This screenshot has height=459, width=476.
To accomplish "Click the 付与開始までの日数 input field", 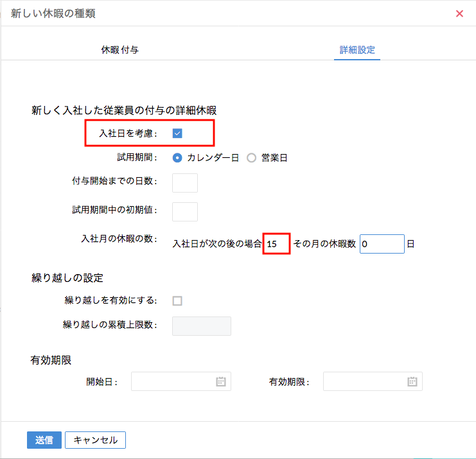I will (185, 183).
